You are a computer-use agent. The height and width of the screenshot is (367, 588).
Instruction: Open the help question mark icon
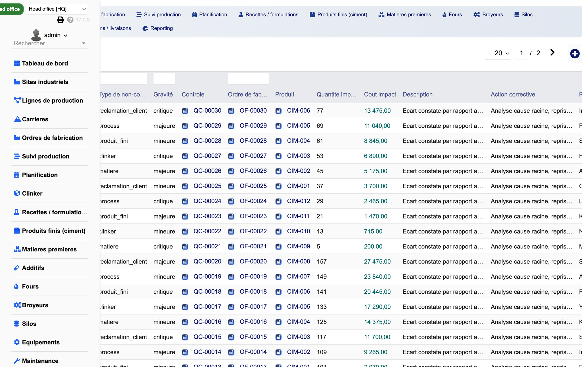coord(70,20)
